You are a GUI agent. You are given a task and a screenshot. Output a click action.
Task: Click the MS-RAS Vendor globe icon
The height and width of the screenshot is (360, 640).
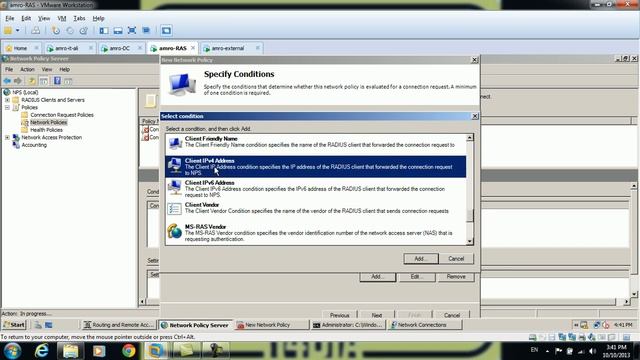(x=175, y=231)
